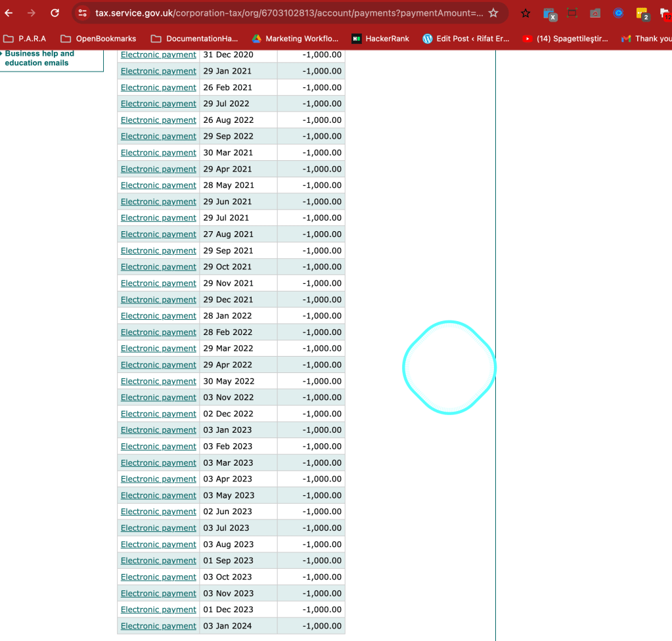Open Business help and education emails
The height and width of the screenshot is (641, 672).
point(39,58)
